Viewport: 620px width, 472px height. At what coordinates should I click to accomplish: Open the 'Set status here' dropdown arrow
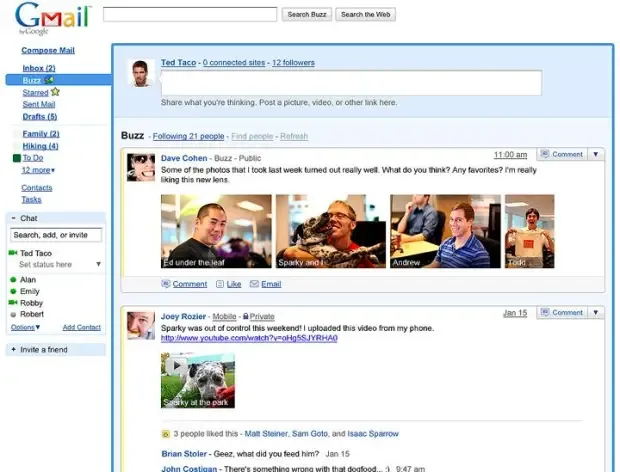98,264
